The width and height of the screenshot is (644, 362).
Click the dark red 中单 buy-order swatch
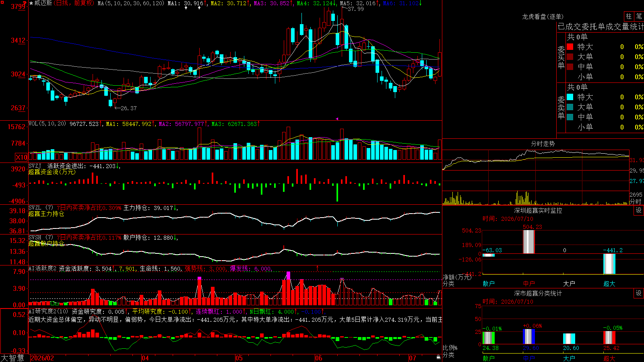(x=570, y=66)
